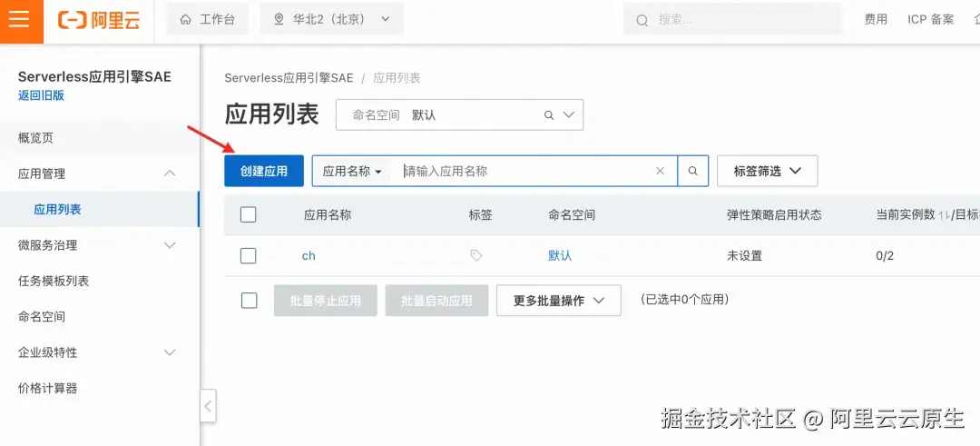Tick the checkbox for ch application row
Screen dimensions: 980x446
(248, 255)
